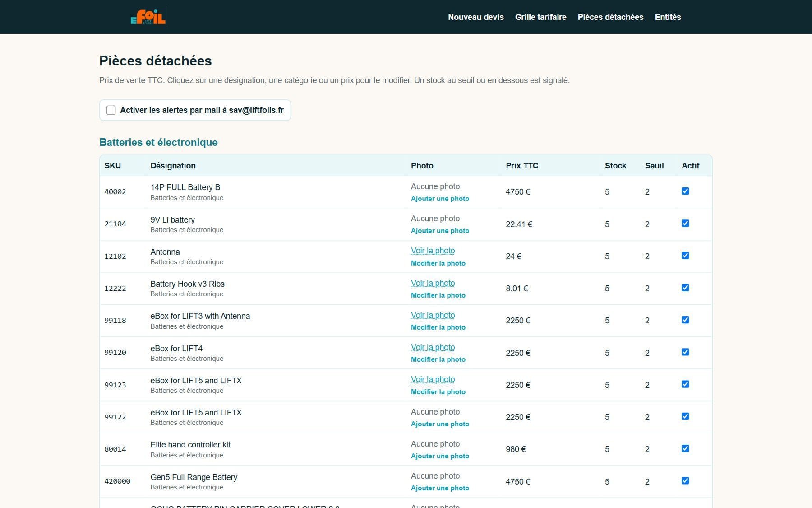The image size is (812, 508).
Task: Click the Batteries et électronique section heading
Action: point(158,142)
